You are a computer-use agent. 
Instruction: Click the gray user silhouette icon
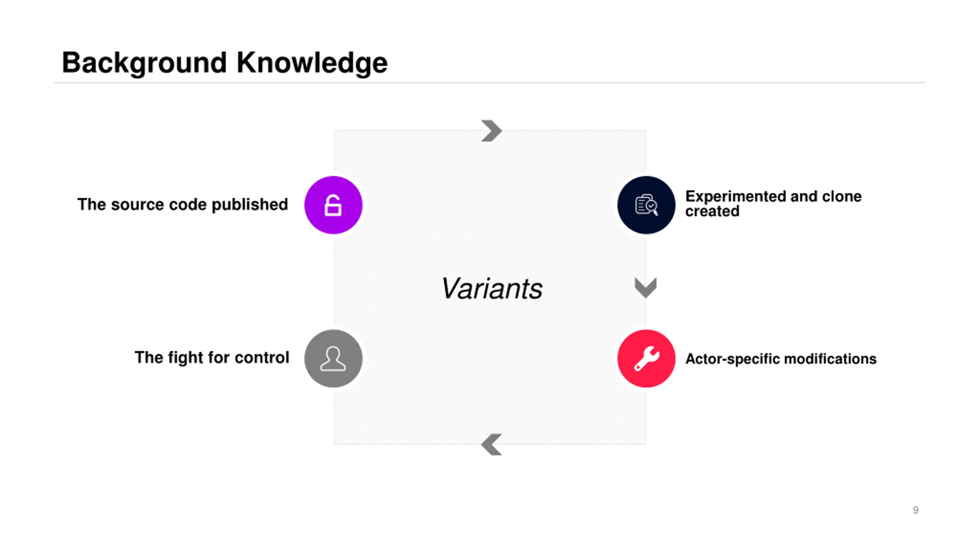(x=333, y=359)
